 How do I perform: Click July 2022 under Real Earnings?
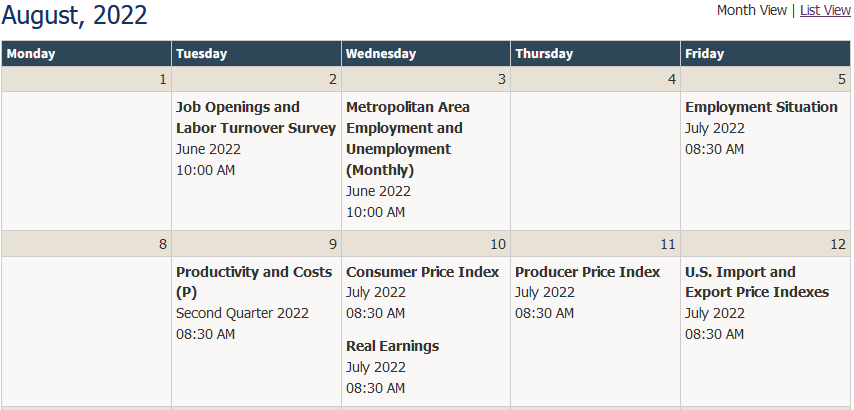(376, 368)
